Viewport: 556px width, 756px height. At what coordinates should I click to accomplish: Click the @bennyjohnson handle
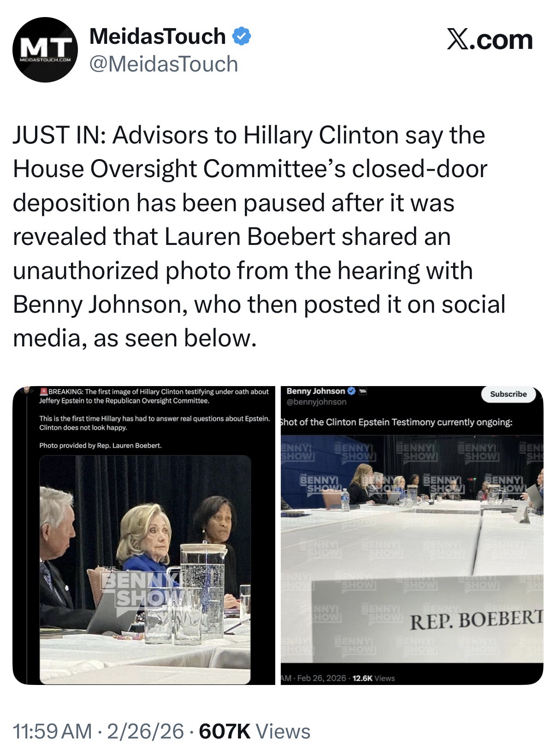pos(316,402)
